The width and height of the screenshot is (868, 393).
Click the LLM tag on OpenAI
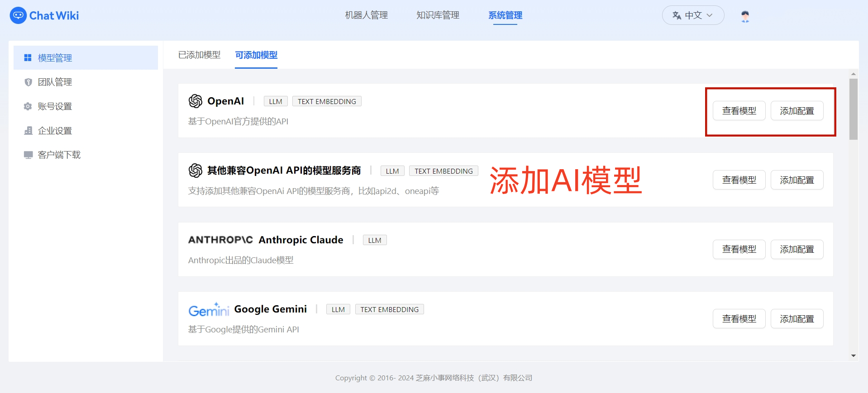[276, 101]
